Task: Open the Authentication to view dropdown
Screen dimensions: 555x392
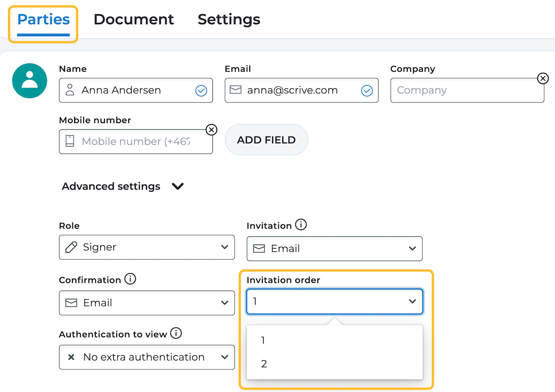Action: [147, 357]
